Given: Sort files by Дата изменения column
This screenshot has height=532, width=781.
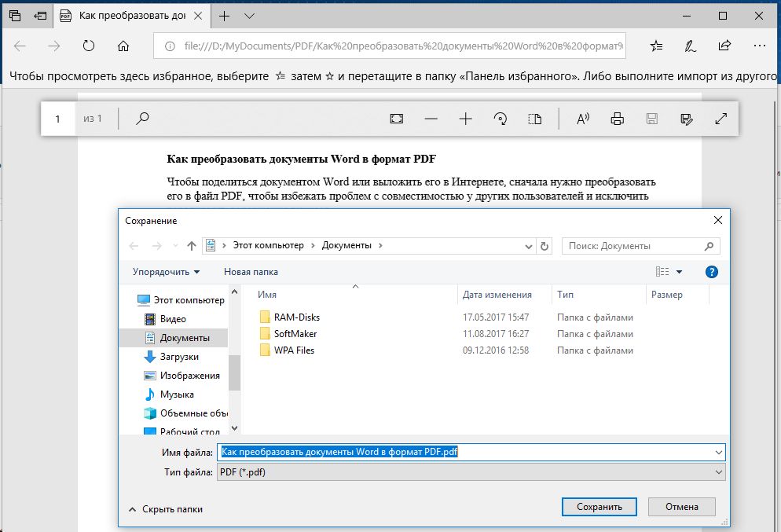Looking at the screenshot, I should pos(497,295).
